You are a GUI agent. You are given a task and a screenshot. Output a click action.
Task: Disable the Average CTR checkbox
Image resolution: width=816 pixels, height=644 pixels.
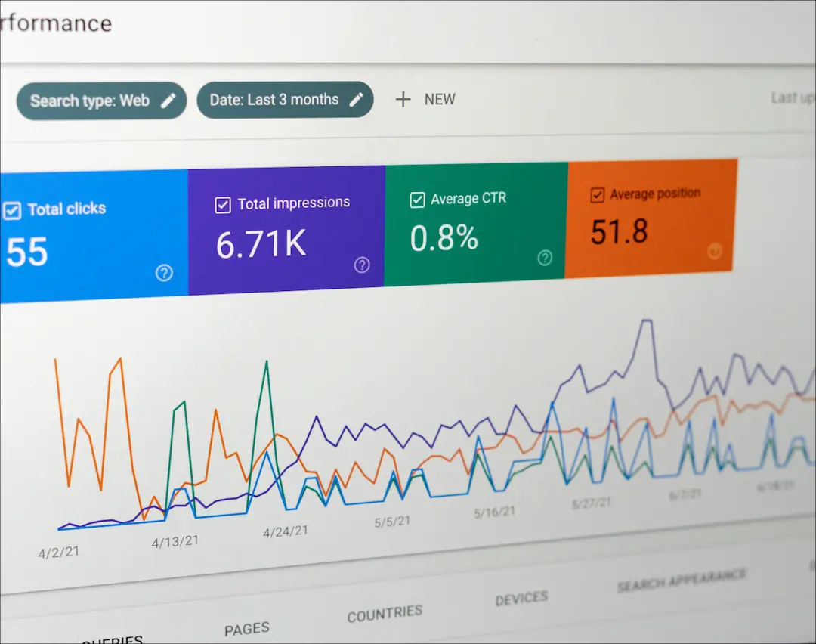click(417, 200)
